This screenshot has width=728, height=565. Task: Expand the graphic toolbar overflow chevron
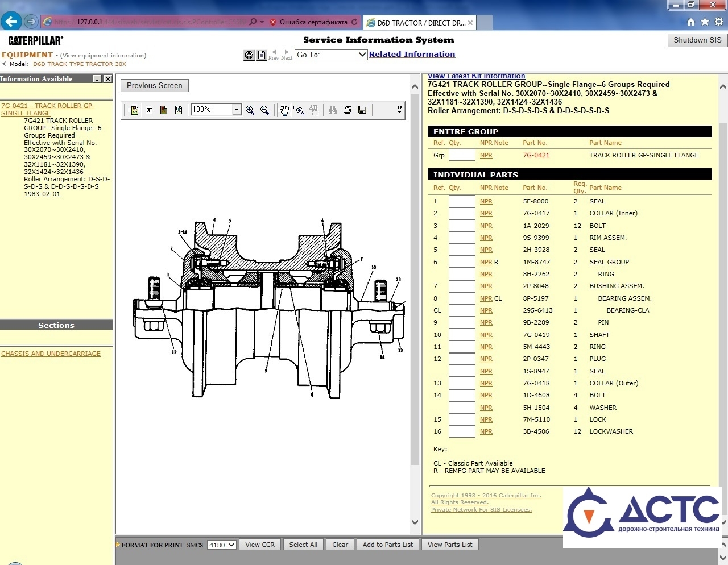click(x=399, y=109)
